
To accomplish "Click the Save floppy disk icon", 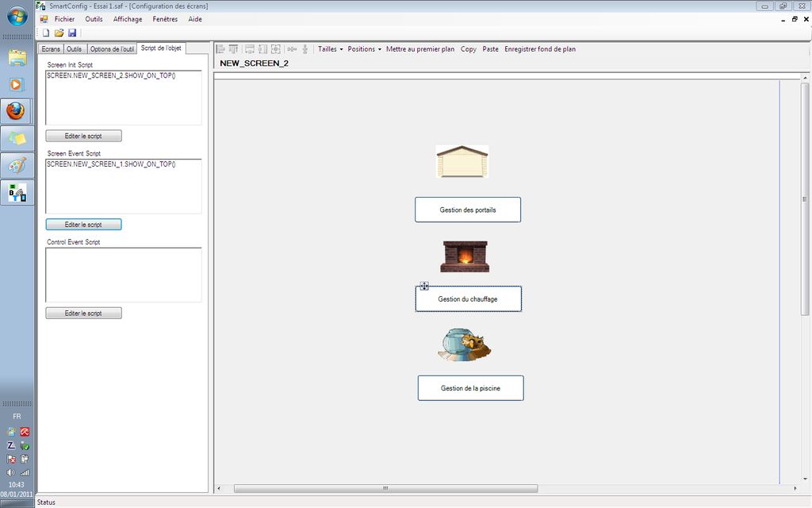I will (71, 33).
